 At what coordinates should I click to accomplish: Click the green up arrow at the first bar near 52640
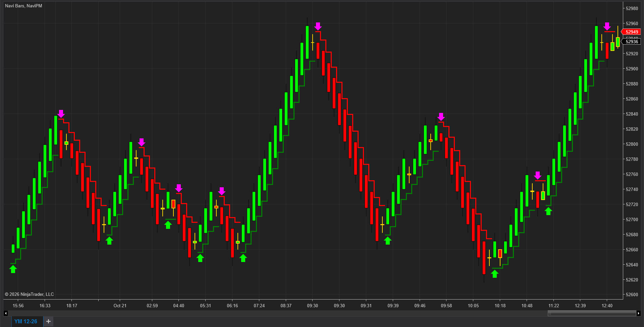[x=13, y=269]
